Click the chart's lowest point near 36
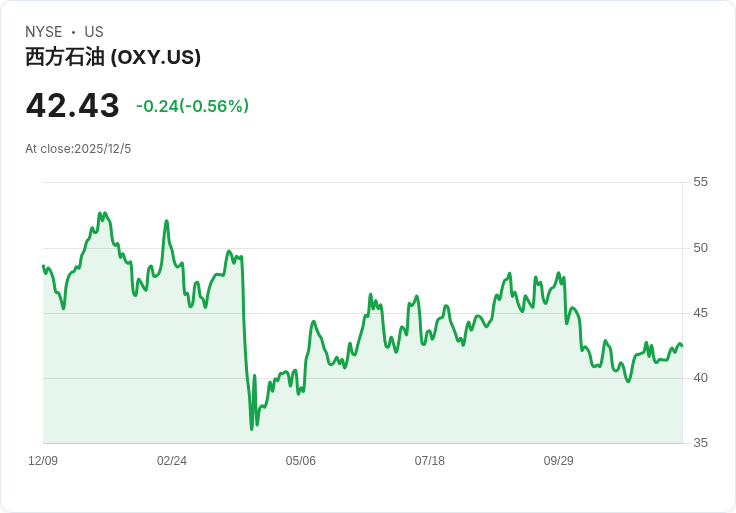736x513 pixels. coord(252,429)
